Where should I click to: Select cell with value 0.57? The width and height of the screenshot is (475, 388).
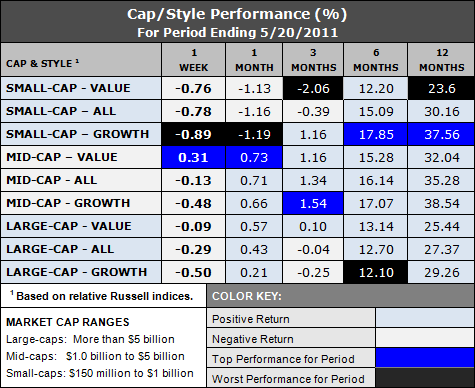click(x=254, y=226)
